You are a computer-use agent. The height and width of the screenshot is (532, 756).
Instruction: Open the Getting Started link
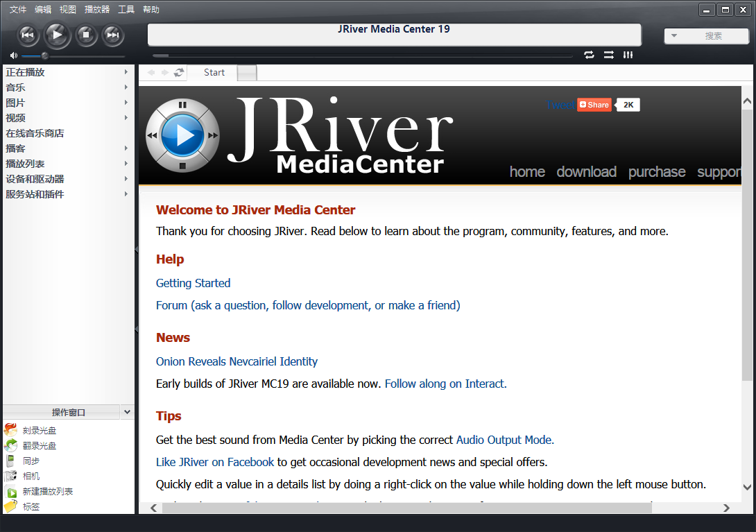pos(193,283)
